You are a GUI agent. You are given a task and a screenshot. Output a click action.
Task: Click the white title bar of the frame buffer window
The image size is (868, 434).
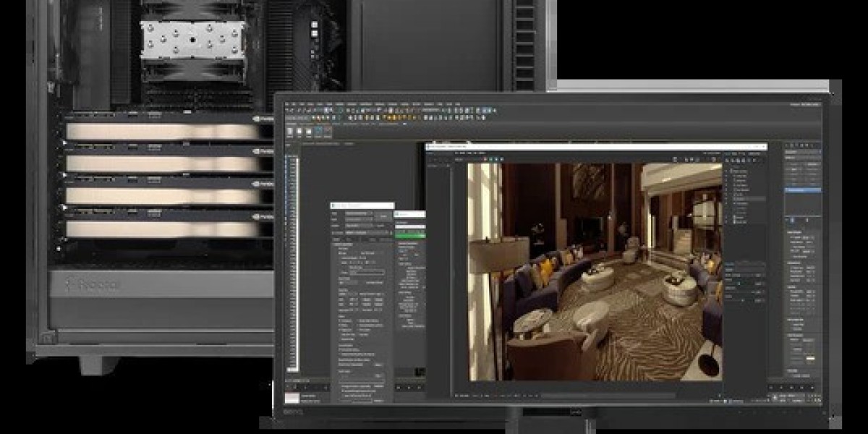point(596,146)
